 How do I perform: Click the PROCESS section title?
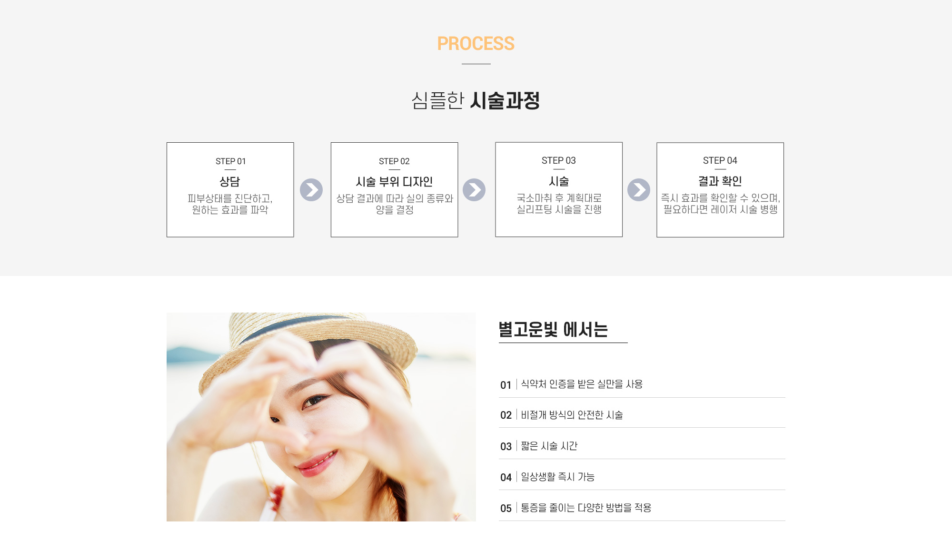[476, 44]
